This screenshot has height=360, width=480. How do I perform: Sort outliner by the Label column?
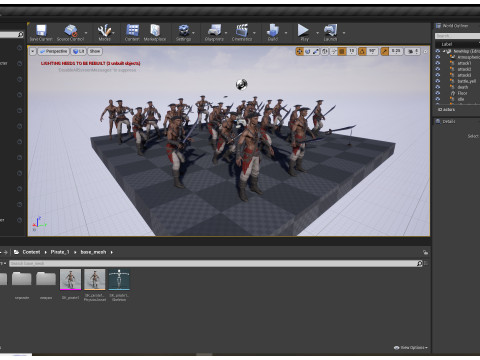(x=447, y=44)
